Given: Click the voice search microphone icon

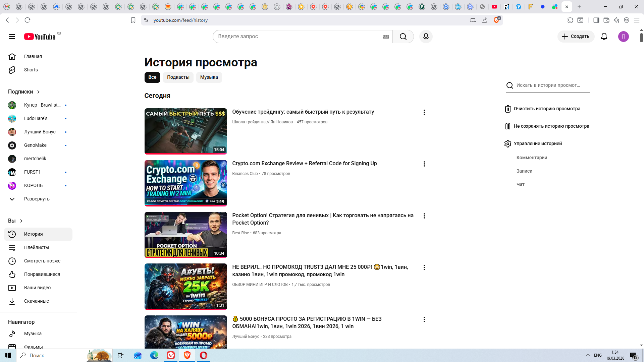Looking at the screenshot, I should [426, 37].
